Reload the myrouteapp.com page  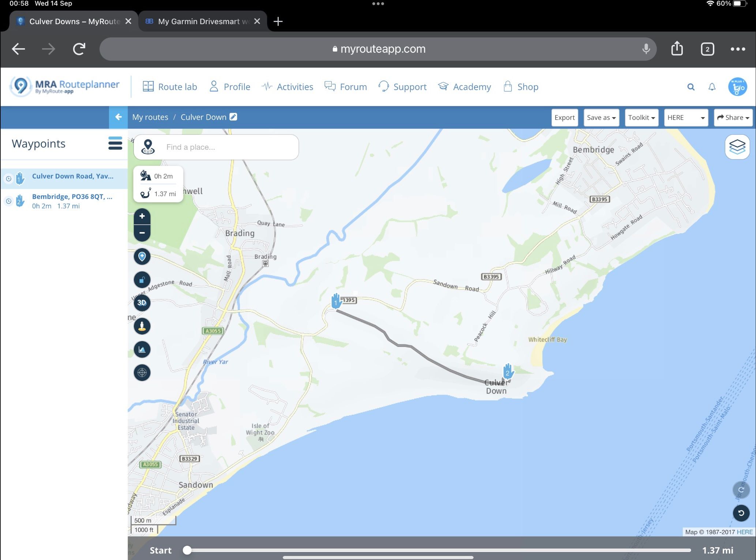tap(79, 49)
